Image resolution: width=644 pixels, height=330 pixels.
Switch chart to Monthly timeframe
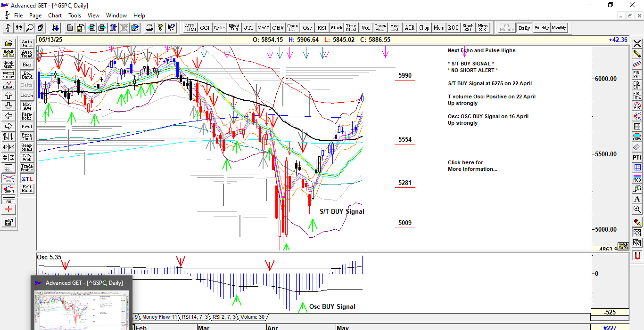(x=559, y=28)
